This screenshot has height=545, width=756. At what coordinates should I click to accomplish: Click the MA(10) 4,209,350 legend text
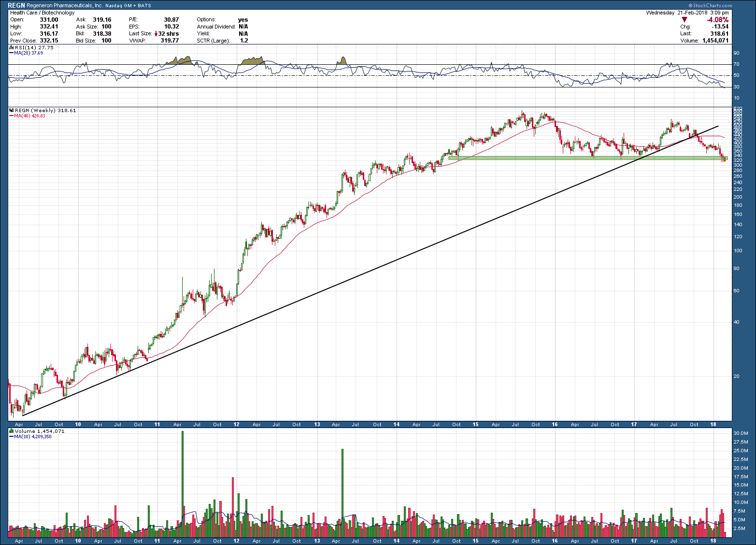point(33,437)
